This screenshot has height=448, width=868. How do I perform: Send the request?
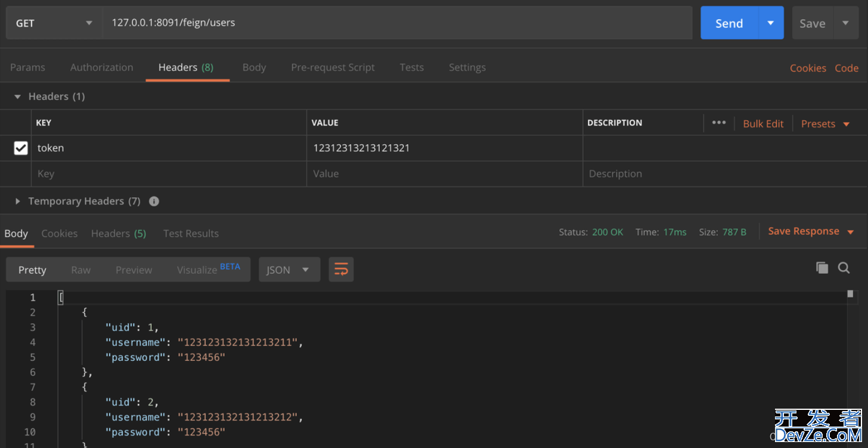(729, 23)
